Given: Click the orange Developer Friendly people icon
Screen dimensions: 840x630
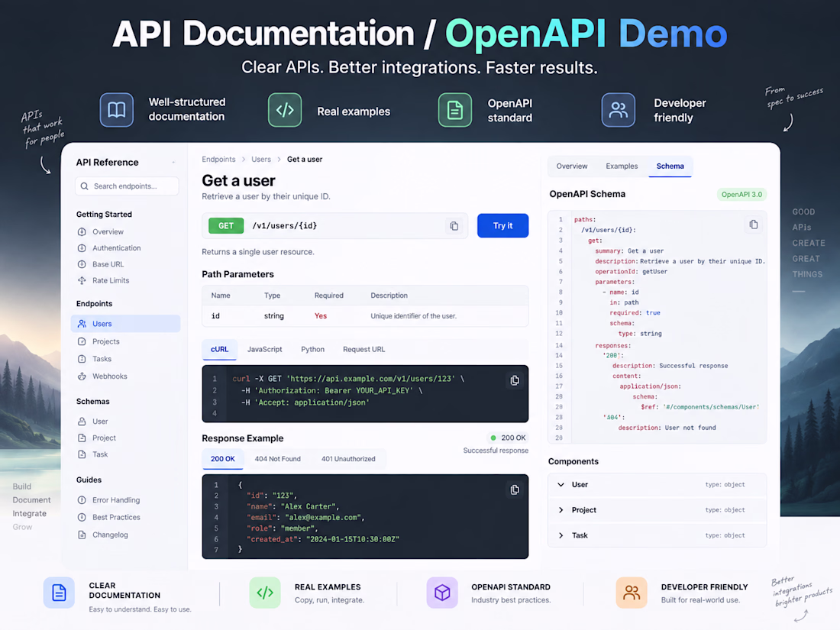Looking at the screenshot, I should (x=631, y=593).
